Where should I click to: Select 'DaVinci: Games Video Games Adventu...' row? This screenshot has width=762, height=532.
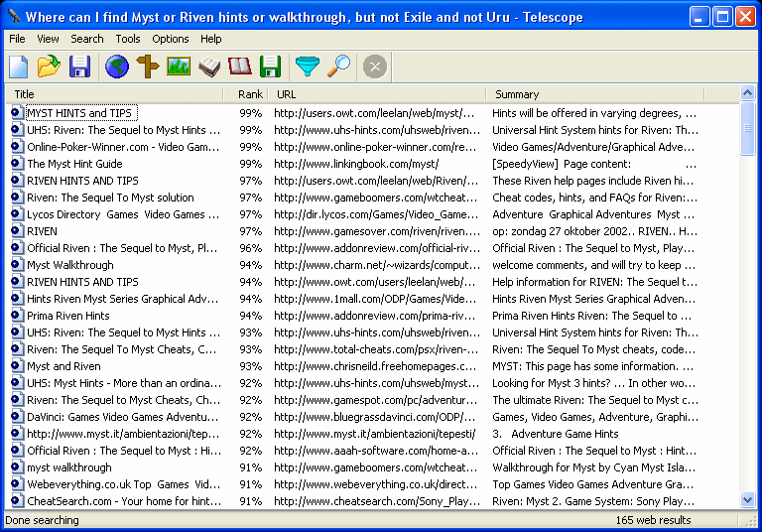(x=122, y=417)
